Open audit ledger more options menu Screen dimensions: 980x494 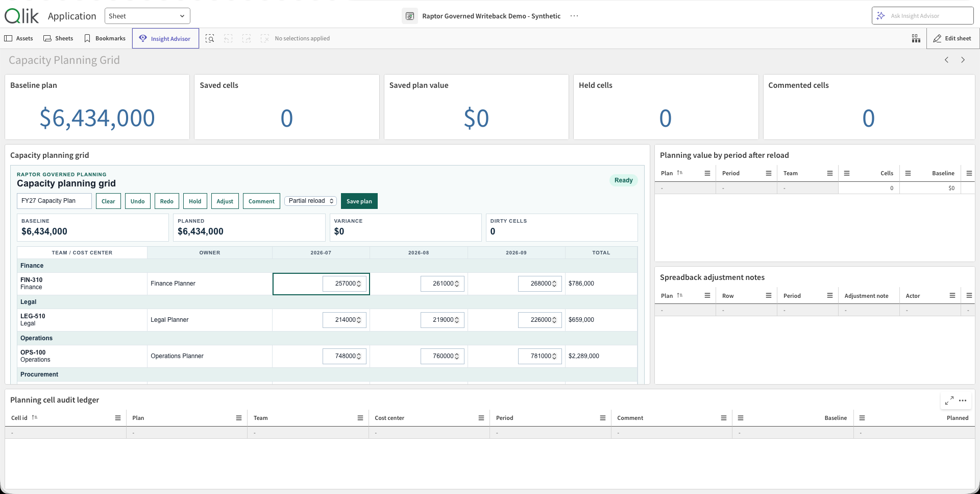coord(963,401)
